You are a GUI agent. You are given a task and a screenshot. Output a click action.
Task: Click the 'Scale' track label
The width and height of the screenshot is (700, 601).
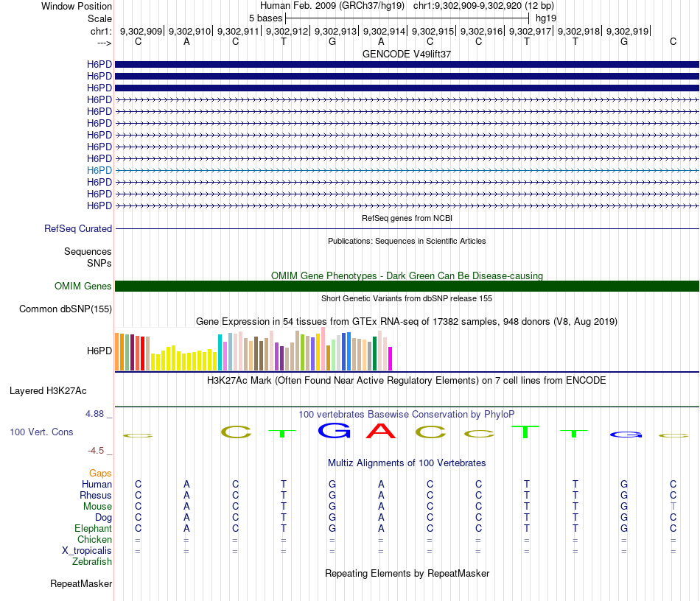[99, 18]
